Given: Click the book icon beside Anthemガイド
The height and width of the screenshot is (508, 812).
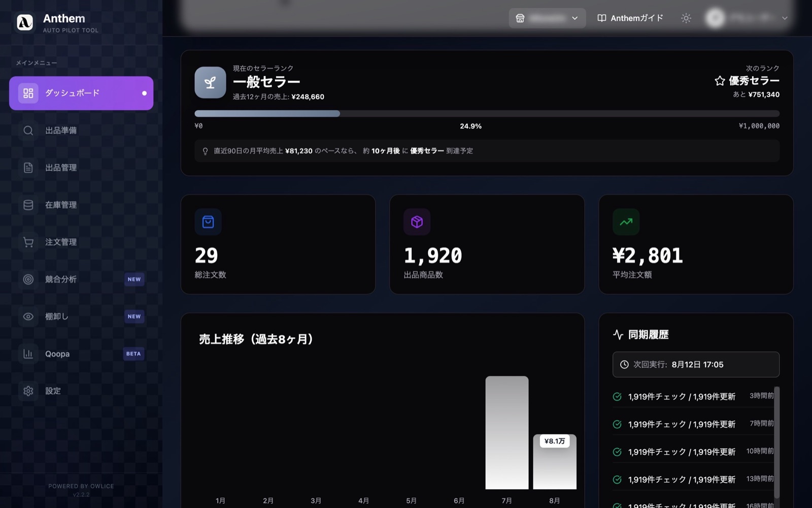Looking at the screenshot, I should pos(601,18).
